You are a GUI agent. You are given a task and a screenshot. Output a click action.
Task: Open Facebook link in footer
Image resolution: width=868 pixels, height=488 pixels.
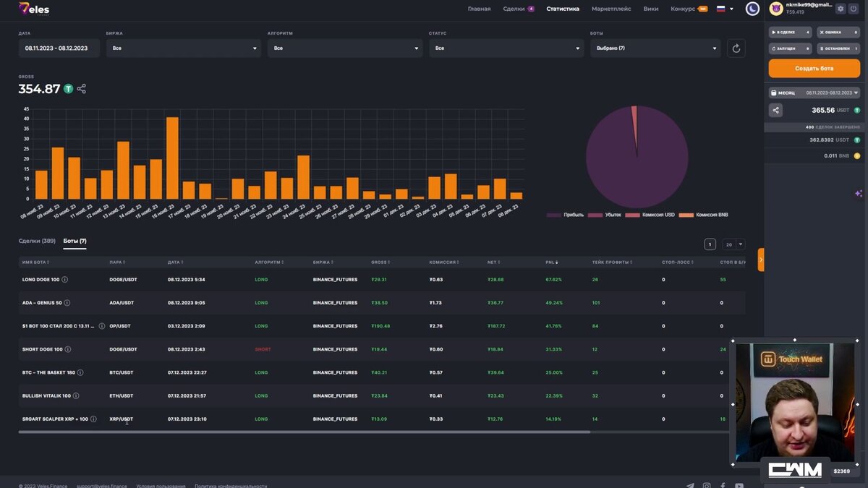(723, 486)
